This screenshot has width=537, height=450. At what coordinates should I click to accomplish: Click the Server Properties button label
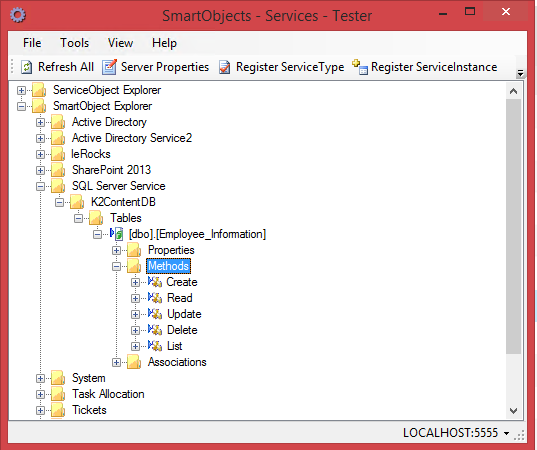165,67
